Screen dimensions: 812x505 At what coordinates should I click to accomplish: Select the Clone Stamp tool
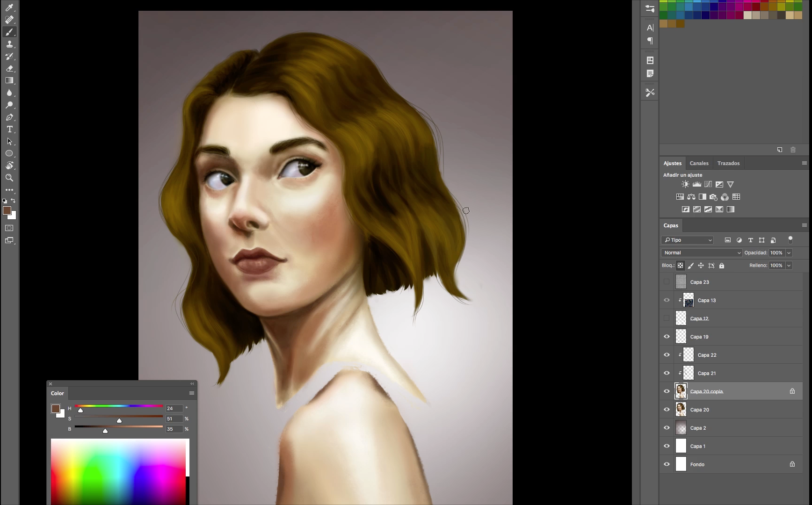point(9,44)
